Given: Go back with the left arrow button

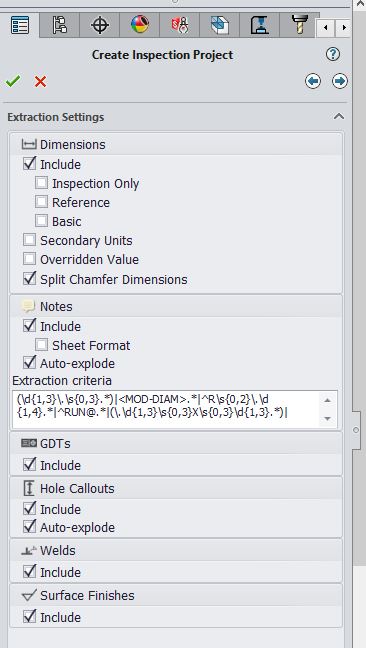Looking at the screenshot, I should coord(313,81).
